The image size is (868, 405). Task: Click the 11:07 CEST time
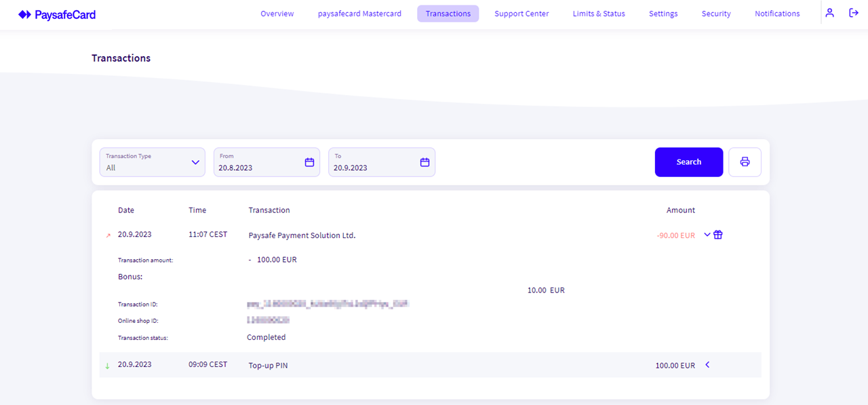tap(208, 235)
